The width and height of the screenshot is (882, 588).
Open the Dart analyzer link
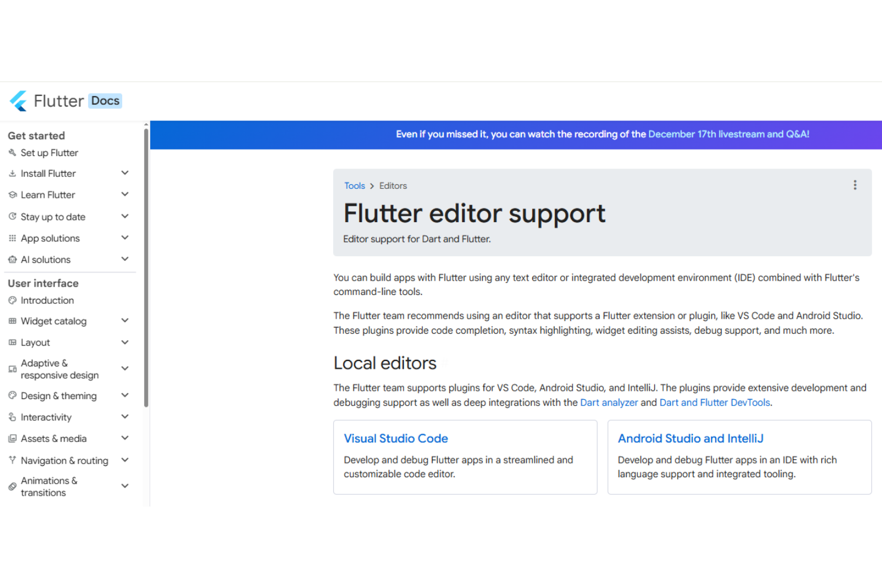[x=609, y=403]
